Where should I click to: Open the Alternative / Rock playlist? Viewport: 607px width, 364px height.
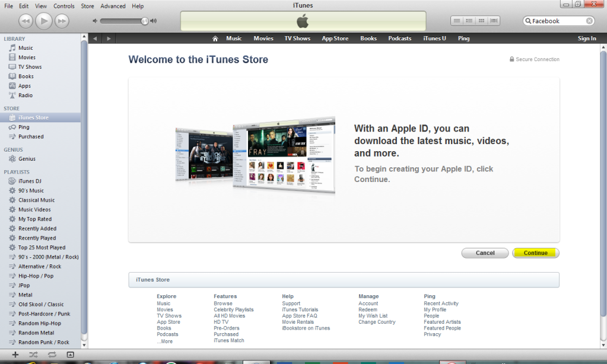click(40, 266)
